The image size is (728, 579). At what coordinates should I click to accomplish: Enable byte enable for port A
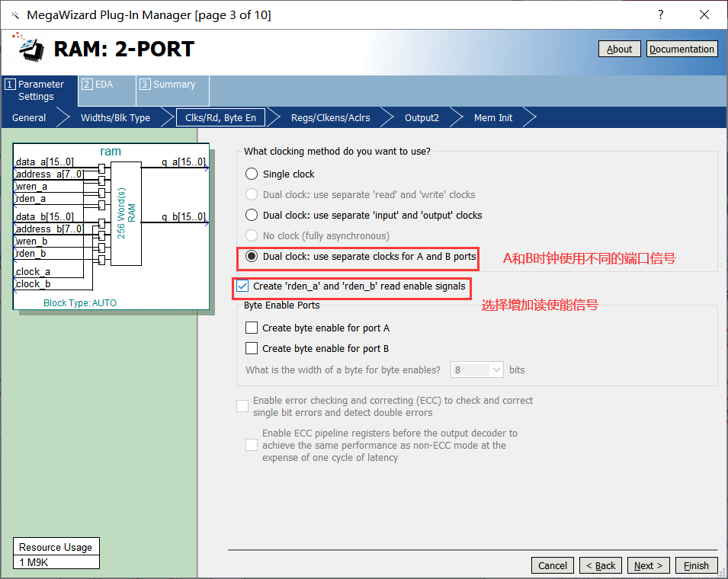pos(252,328)
